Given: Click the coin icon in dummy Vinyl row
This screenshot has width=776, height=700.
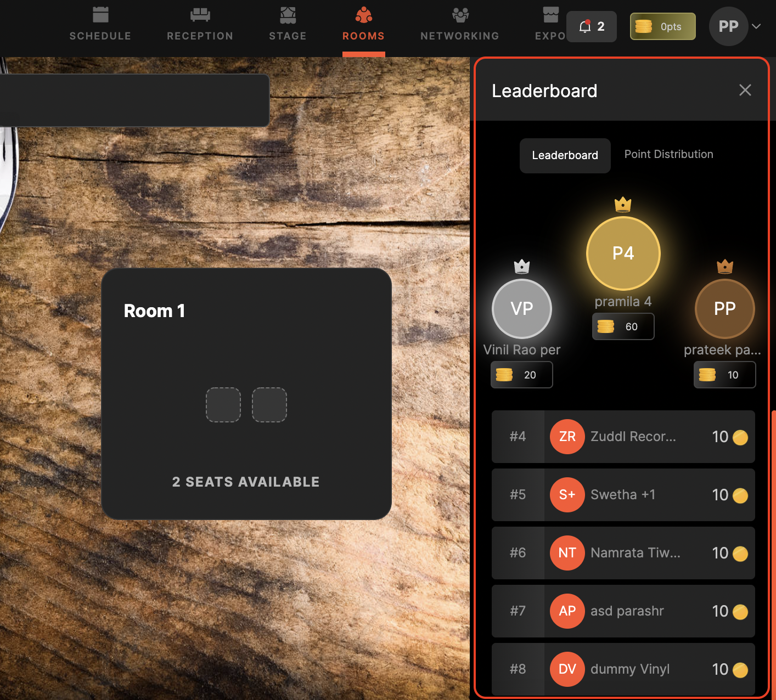Looking at the screenshot, I should pyautogui.click(x=740, y=670).
